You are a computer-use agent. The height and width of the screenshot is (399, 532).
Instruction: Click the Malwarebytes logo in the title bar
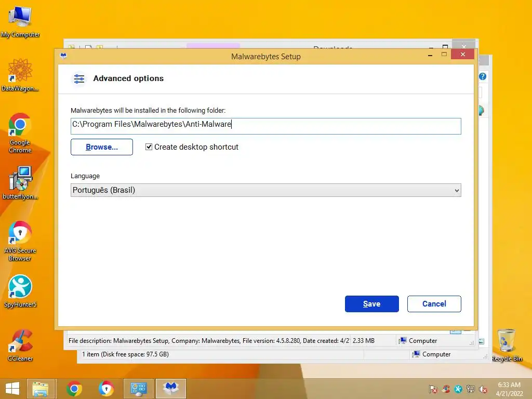pos(63,56)
